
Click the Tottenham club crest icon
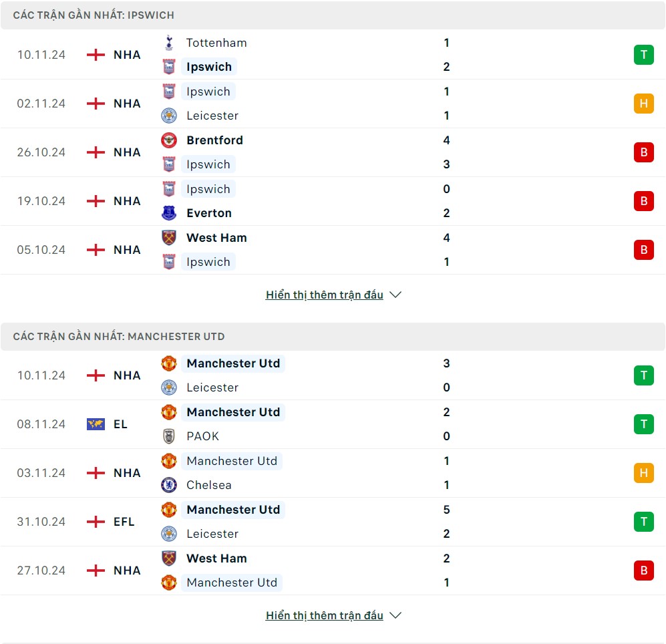169,43
